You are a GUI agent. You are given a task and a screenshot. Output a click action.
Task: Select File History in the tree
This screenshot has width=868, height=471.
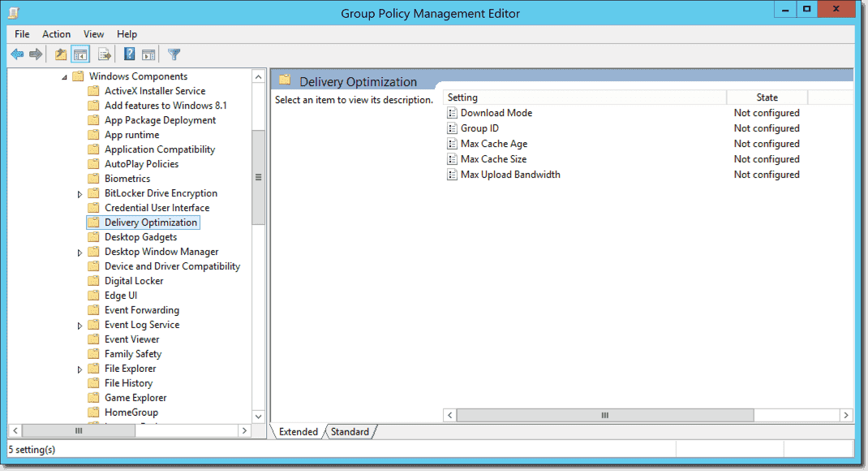point(128,383)
